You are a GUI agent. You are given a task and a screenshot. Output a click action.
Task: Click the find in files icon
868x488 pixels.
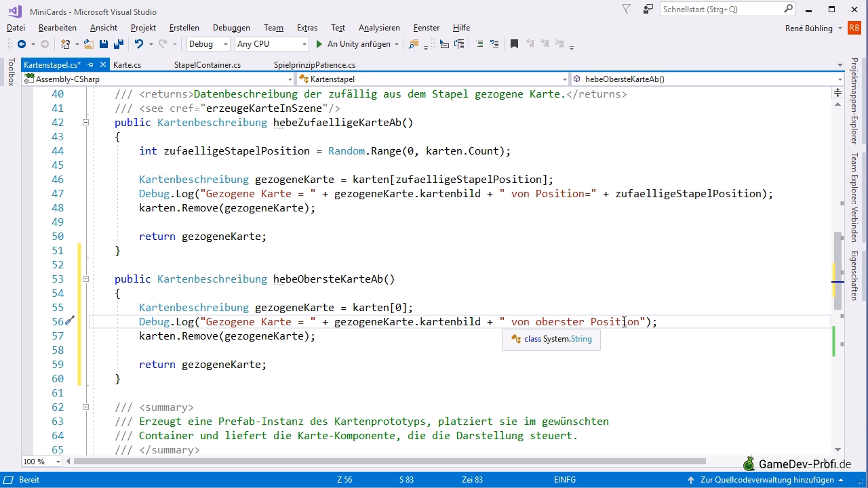pos(413,44)
